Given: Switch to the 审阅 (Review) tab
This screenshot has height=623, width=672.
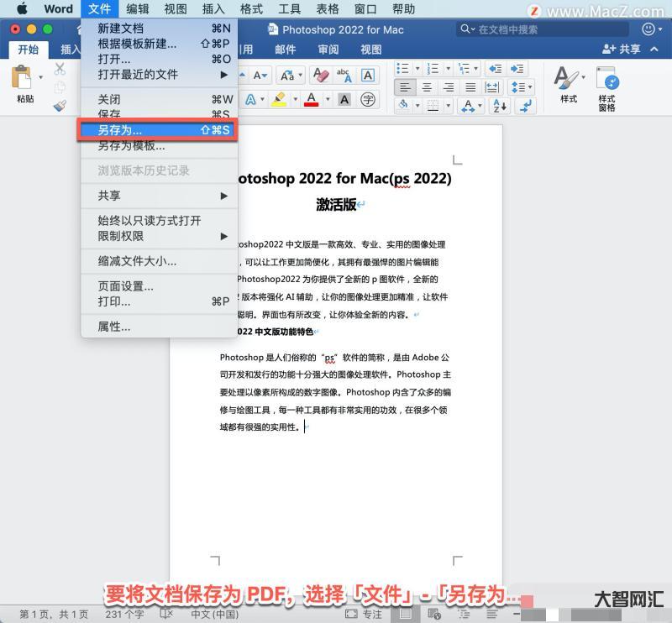Looking at the screenshot, I should (328, 50).
